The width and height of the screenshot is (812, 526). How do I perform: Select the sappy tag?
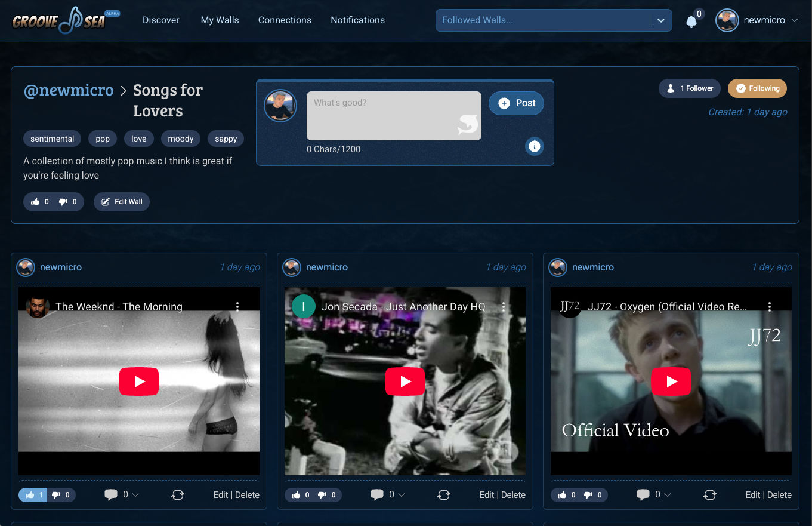[x=226, y=139]
